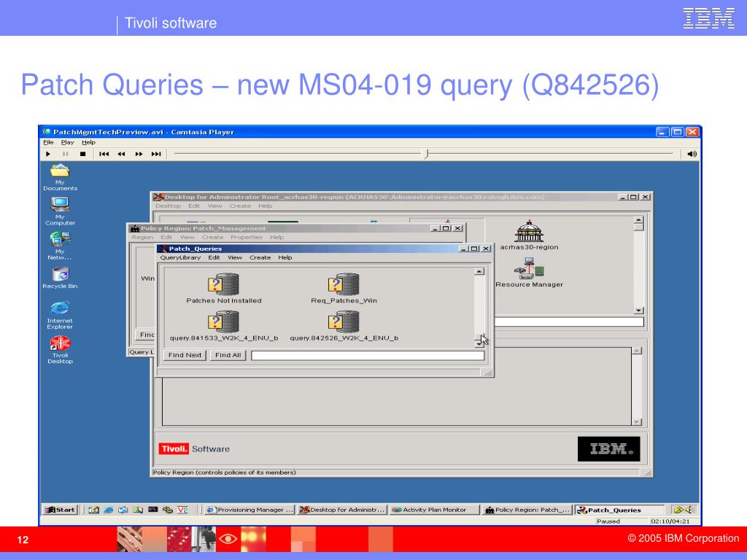The image size is (747, 560).
Task: Click the Patch_Queries find text field
Action: [x=368, y=355]
